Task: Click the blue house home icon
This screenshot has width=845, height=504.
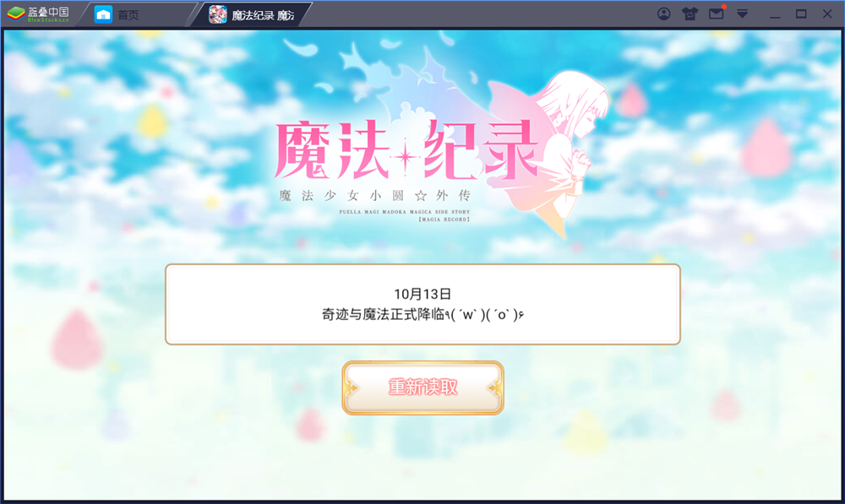Action: pyautogui.click(x=103, y=14)
